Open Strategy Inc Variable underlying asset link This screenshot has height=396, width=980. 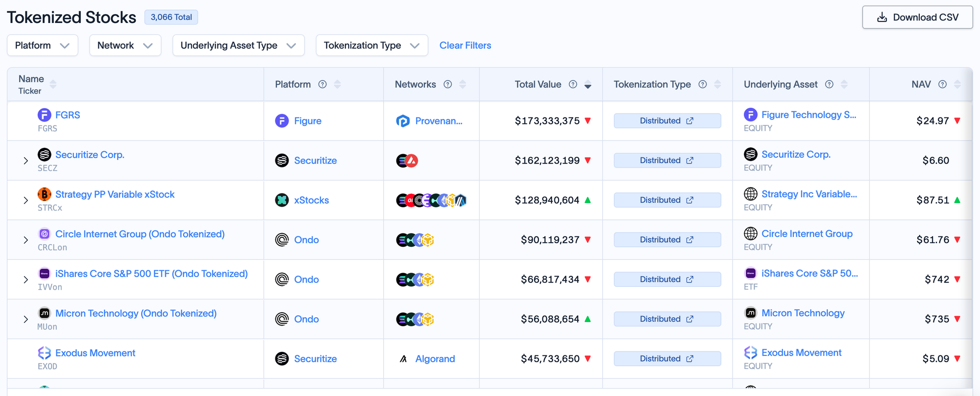pos(809,194)
